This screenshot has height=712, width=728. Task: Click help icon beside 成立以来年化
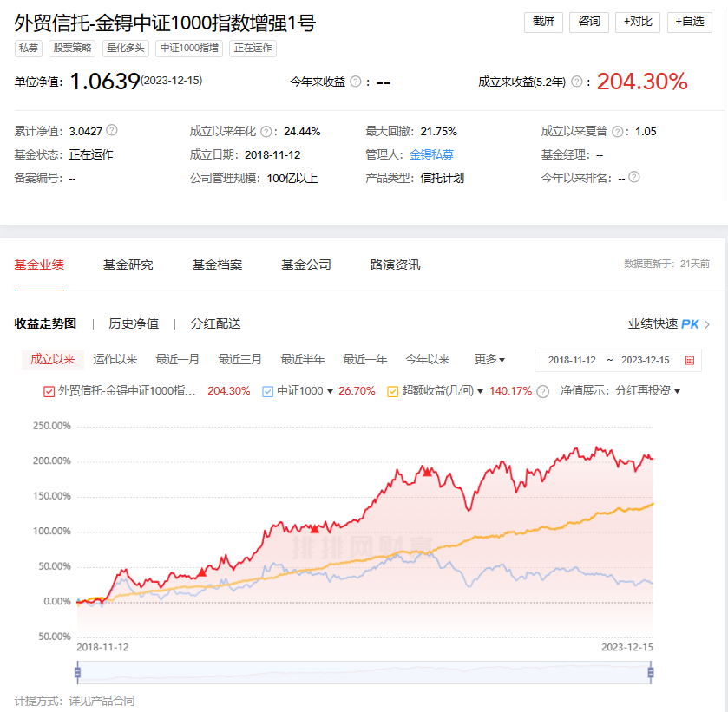[266, 132]
